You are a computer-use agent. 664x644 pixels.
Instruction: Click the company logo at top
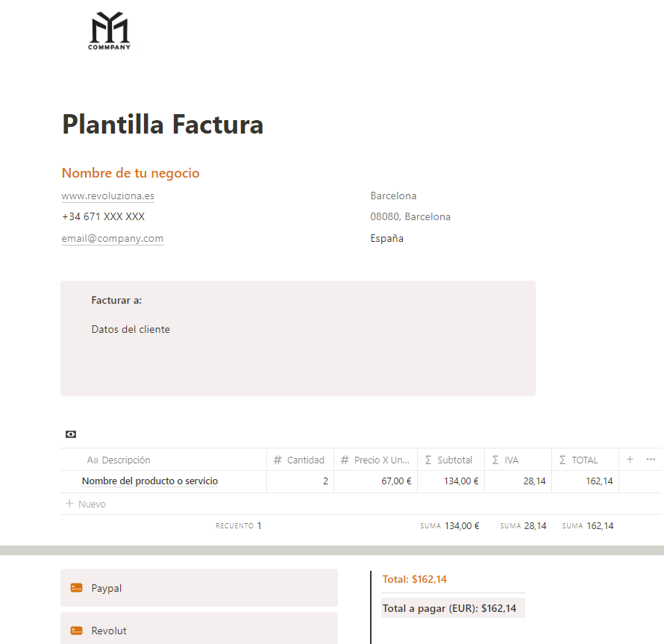[x=110, y=31]
